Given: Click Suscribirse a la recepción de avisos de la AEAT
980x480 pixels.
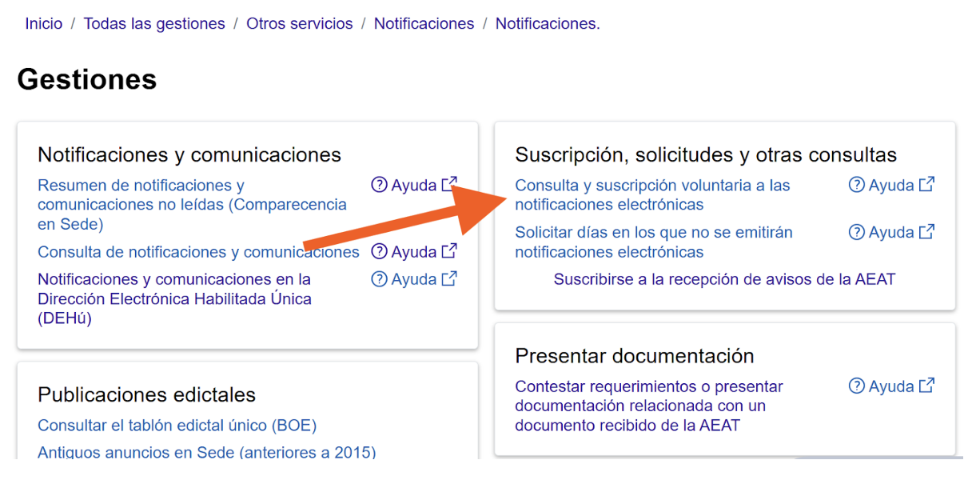Looking at the screenshot, I should (724, 279).
